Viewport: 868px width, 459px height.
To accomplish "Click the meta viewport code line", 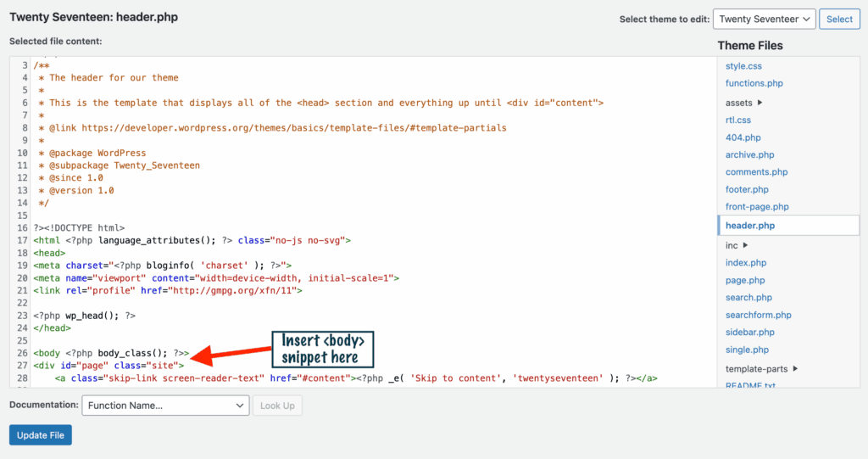I will point(216,277).
